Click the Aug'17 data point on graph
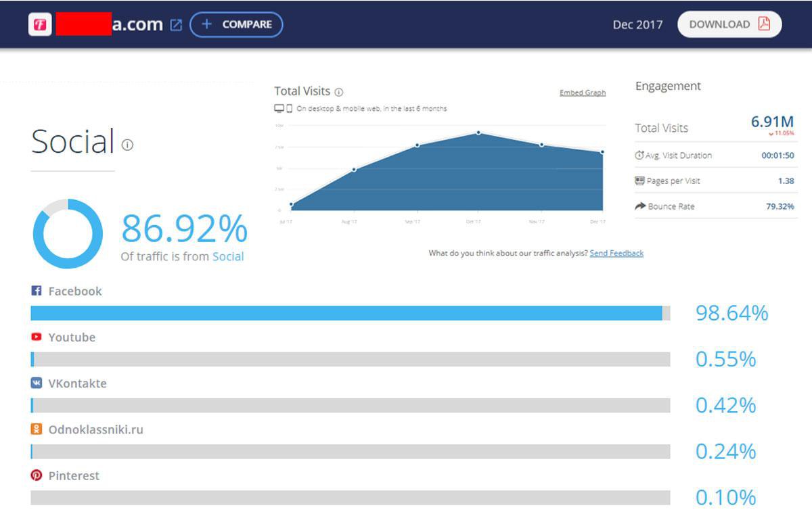Image resolution: width=812 pixels, height=522 pixels. point(354,169)
